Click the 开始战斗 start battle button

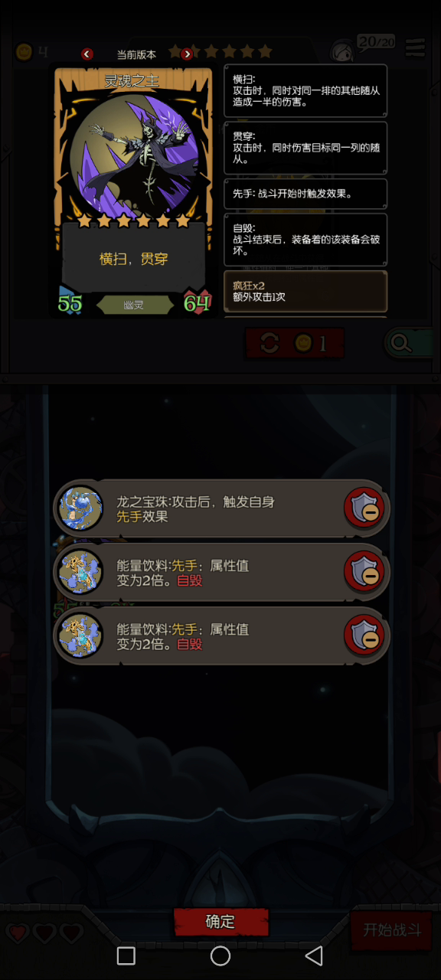[x=391, y=930]
